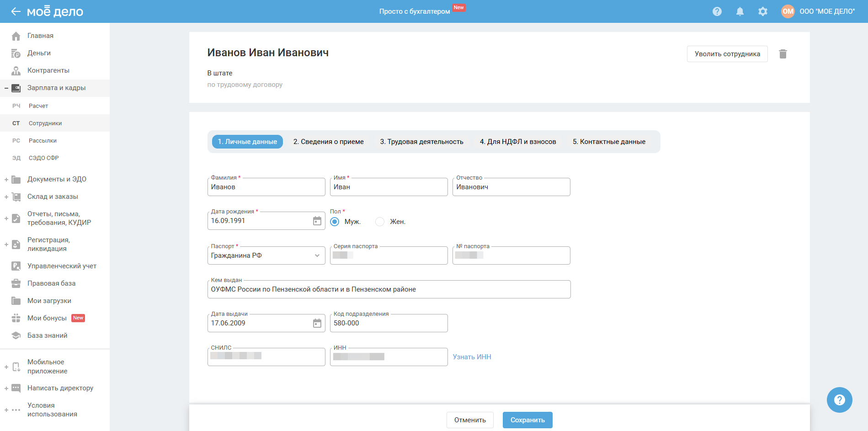The width and height of the screenshot is (868, 431).
Task: Expand Документы и ЭДО section
Action: click(6, 180)
